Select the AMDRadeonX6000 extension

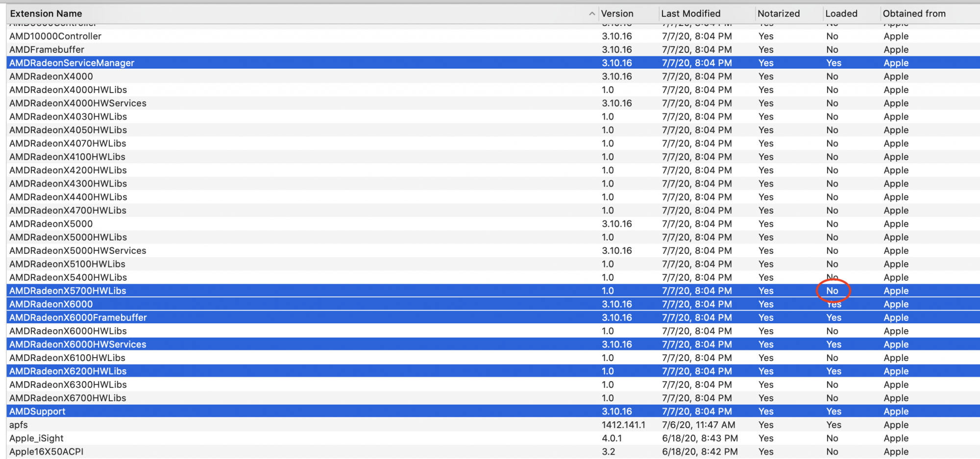point(493,304)
